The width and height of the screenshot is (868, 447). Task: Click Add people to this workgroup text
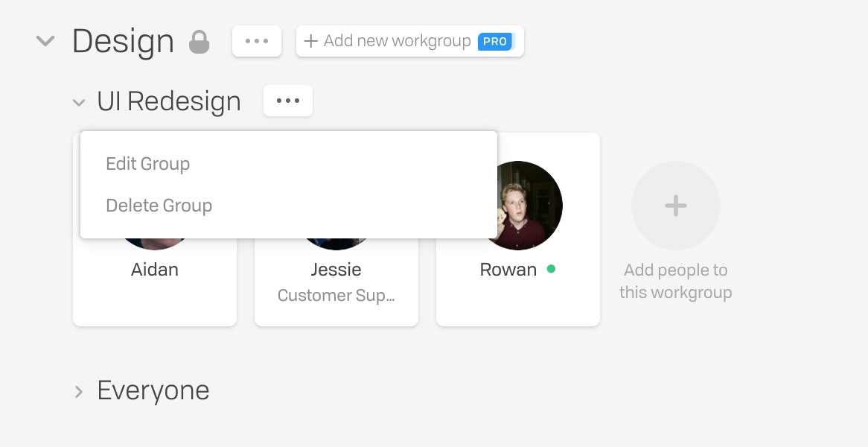tap(676, 281)
